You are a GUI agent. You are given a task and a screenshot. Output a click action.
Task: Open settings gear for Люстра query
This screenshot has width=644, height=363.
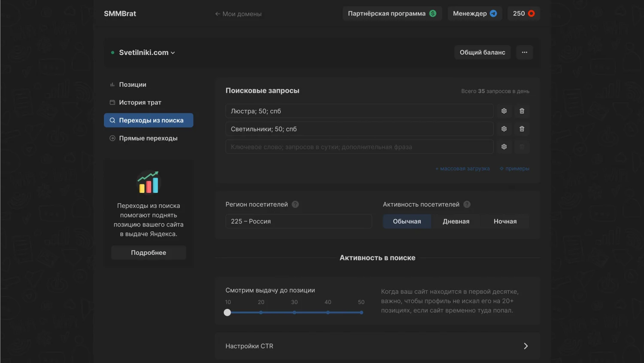pyautogui.click(x=504, y=111)
